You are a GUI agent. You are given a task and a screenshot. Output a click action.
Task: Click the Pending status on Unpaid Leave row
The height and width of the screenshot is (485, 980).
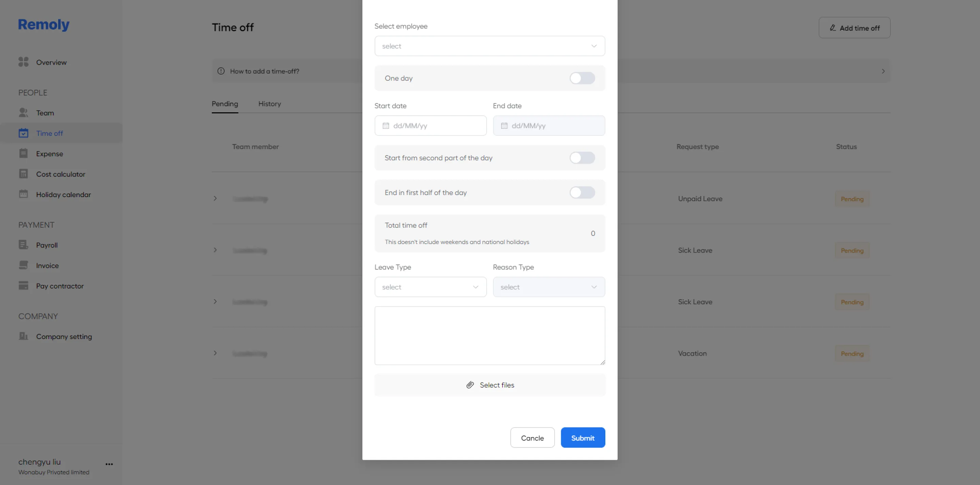click(x=852, y=199)
